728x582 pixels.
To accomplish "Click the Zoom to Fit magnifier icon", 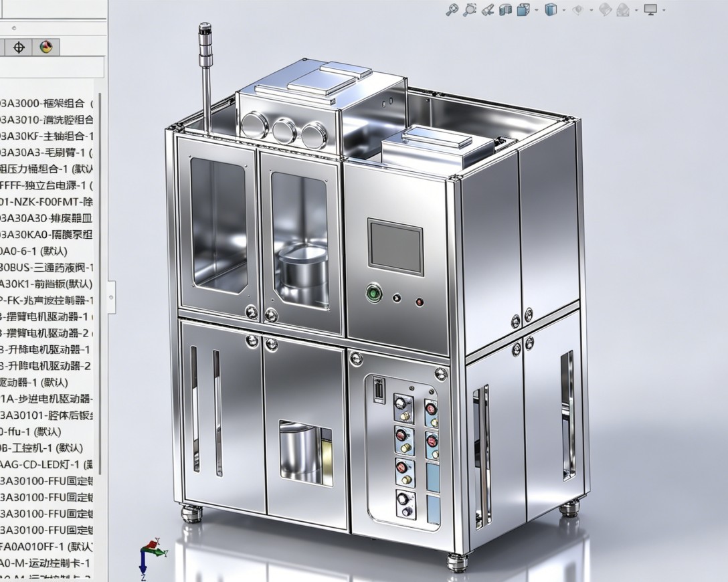I will coord(452,9).
